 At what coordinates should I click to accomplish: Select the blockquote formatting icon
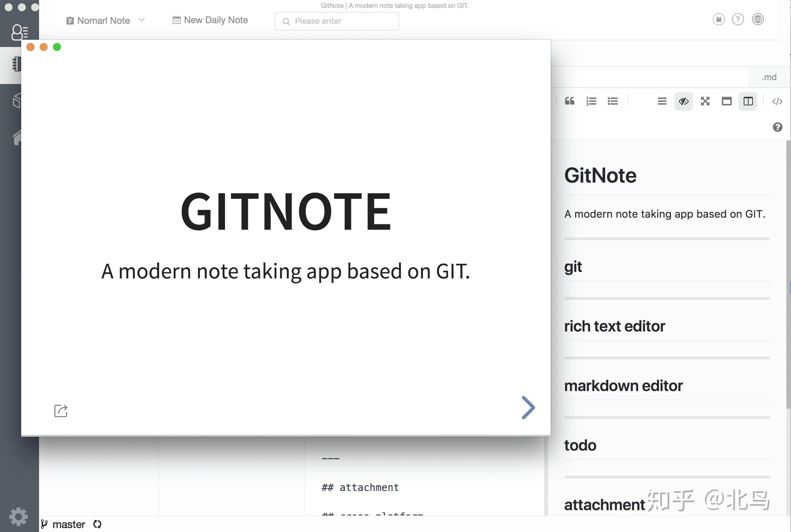[x=570, y=101]
